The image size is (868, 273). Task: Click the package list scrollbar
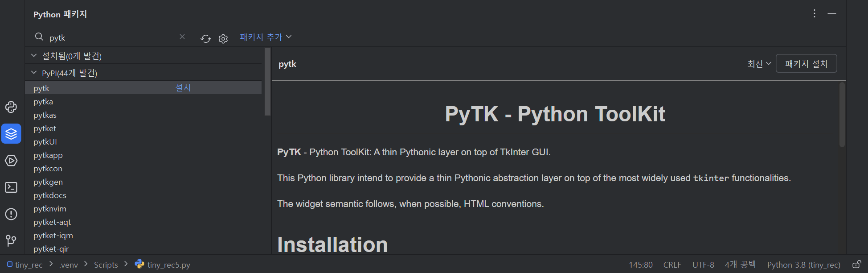267,82
